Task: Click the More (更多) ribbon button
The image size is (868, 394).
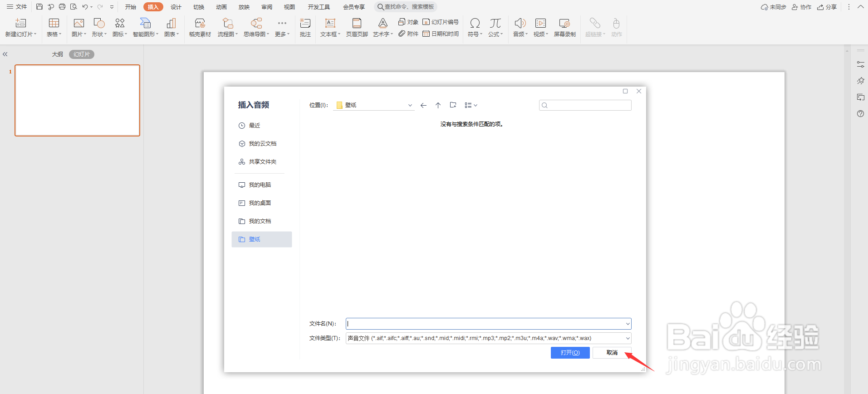Action: pyautogui.click(x=282, y=27)
